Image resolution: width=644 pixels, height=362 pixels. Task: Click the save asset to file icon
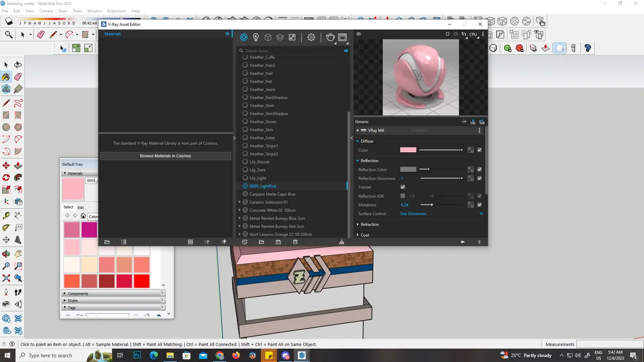[278, 242]
